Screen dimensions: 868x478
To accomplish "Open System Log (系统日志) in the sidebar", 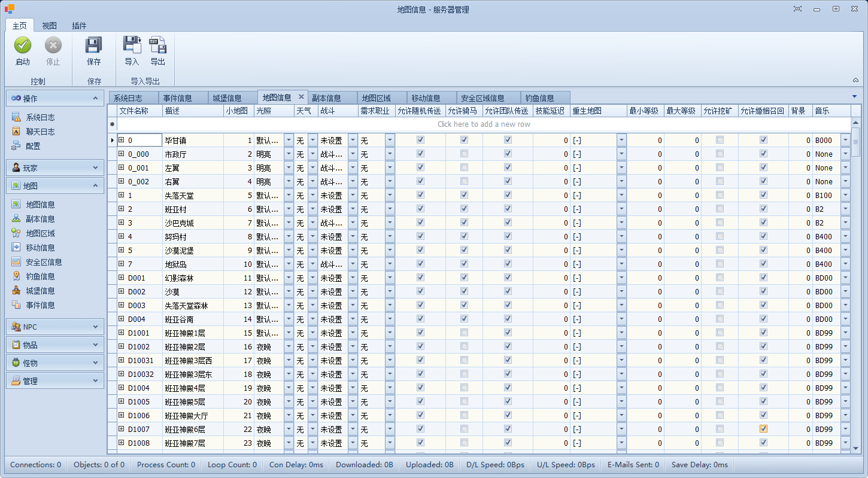I will coord(40,117).
